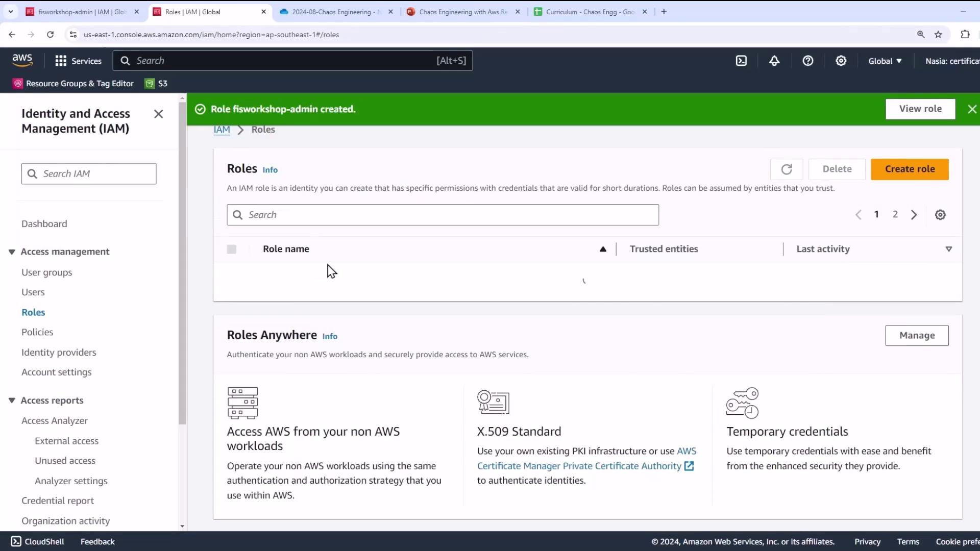Open roles table preferences gear icon
The image size is (980, 551).
(x=940, y=215)
